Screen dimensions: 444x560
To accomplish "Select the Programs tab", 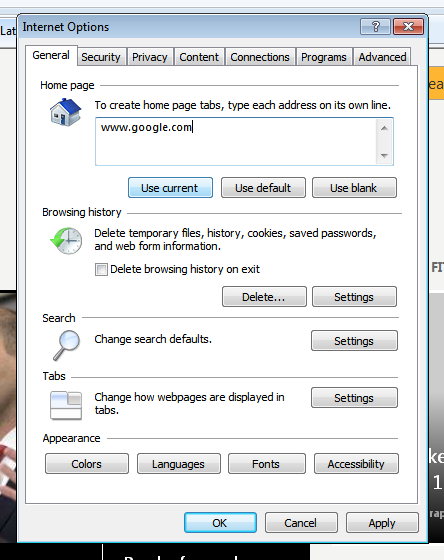I will [324, 57].
